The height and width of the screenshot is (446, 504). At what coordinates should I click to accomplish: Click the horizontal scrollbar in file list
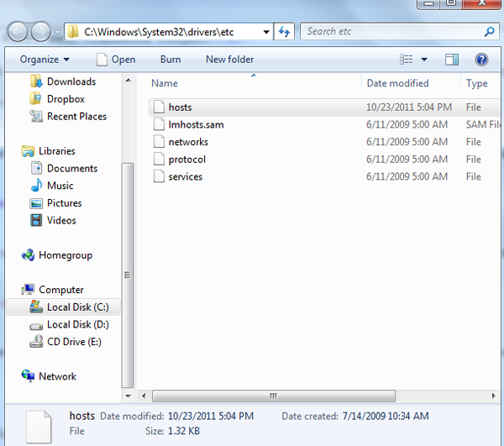click(273, 395)
